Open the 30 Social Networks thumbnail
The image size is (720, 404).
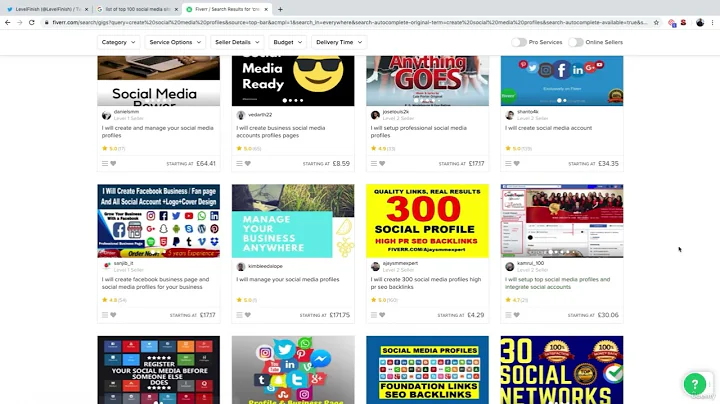coord(562,370)
